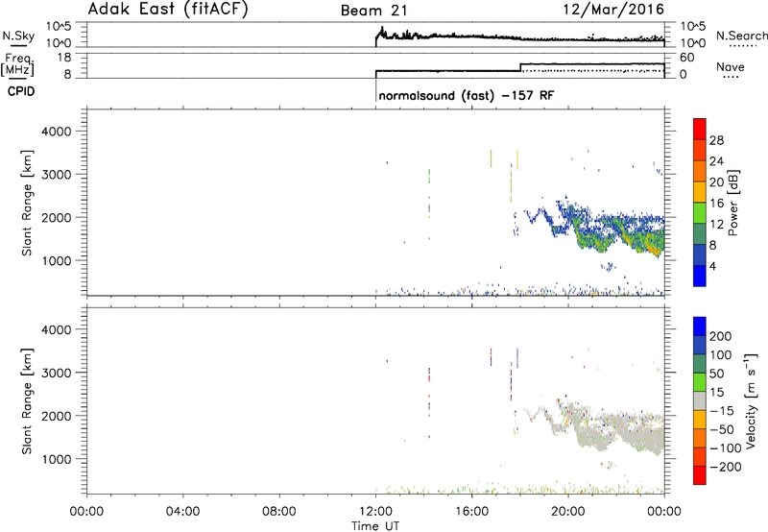
Task: Click the "Nave" legend label
Action: pyautogui.click(x=730, y=66)
